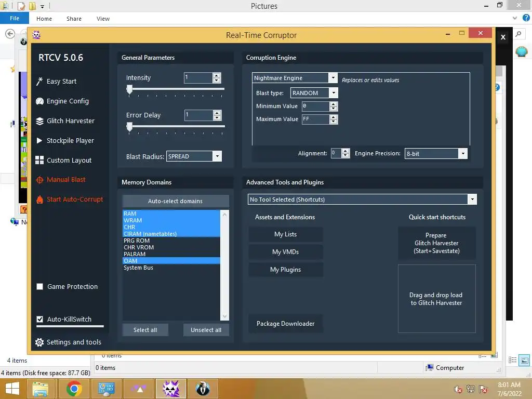Increase Intensity with up arrow

217,75
